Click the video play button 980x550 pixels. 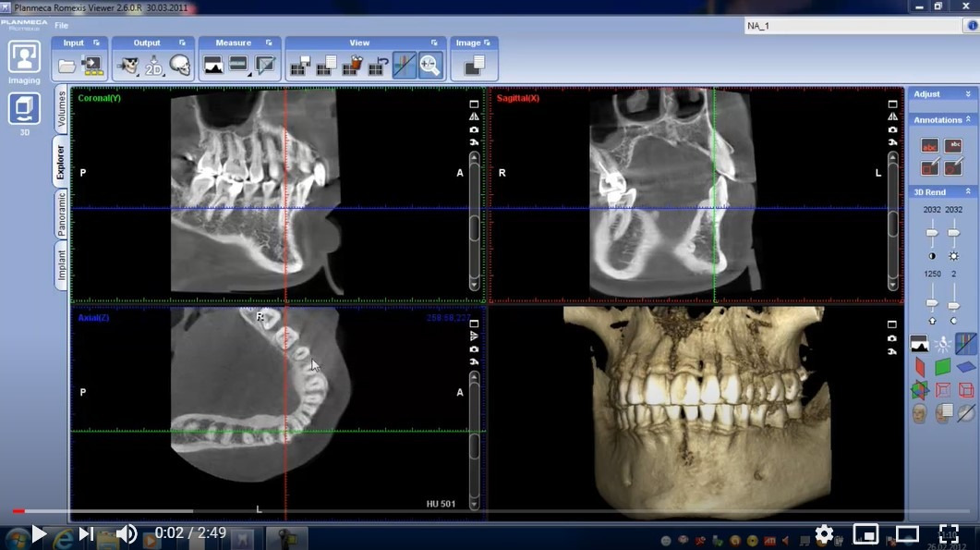39,533
